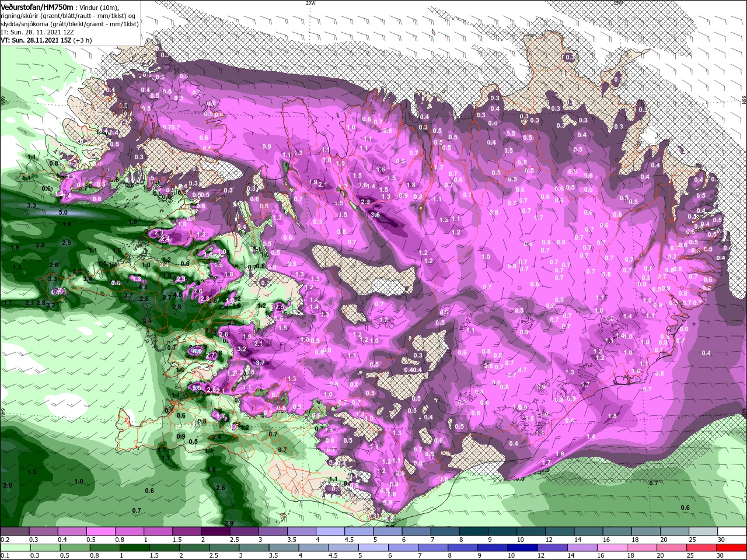747x560 pixels.
Task: Click the 20W longitude label
Action: coord(310,2)
